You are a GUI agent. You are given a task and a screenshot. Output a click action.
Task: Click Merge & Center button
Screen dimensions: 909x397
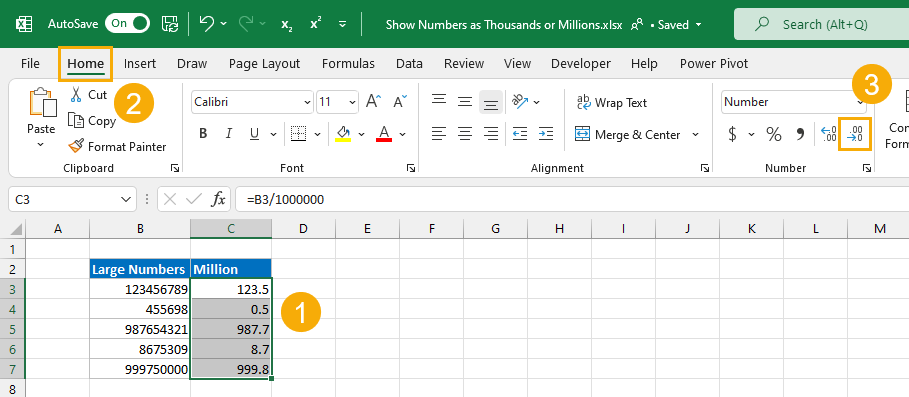click(628, 134)
